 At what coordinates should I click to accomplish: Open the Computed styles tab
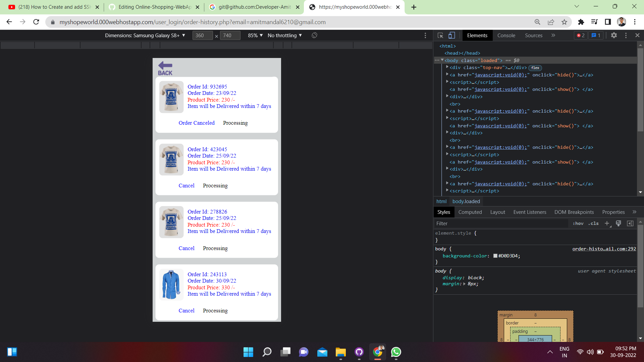(470, 212)
